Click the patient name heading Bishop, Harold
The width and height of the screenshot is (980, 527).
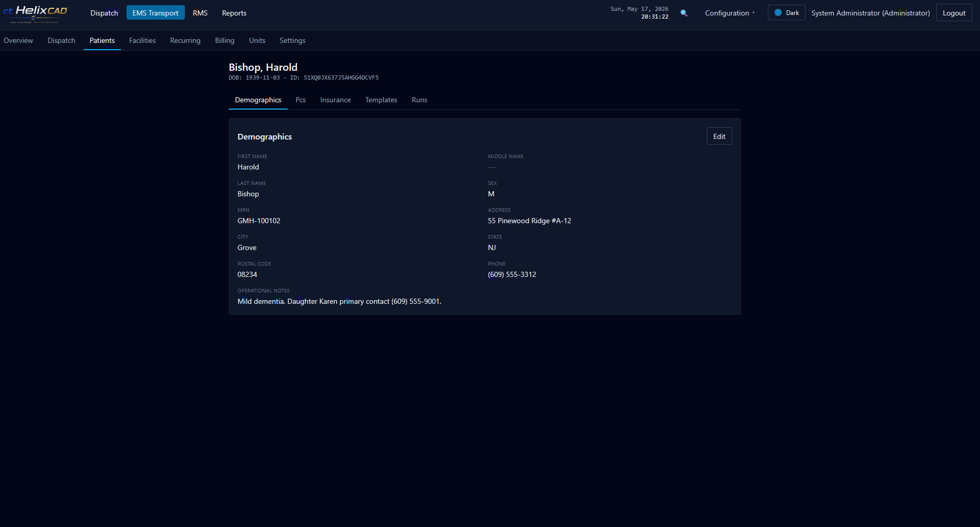pos(263,67)
